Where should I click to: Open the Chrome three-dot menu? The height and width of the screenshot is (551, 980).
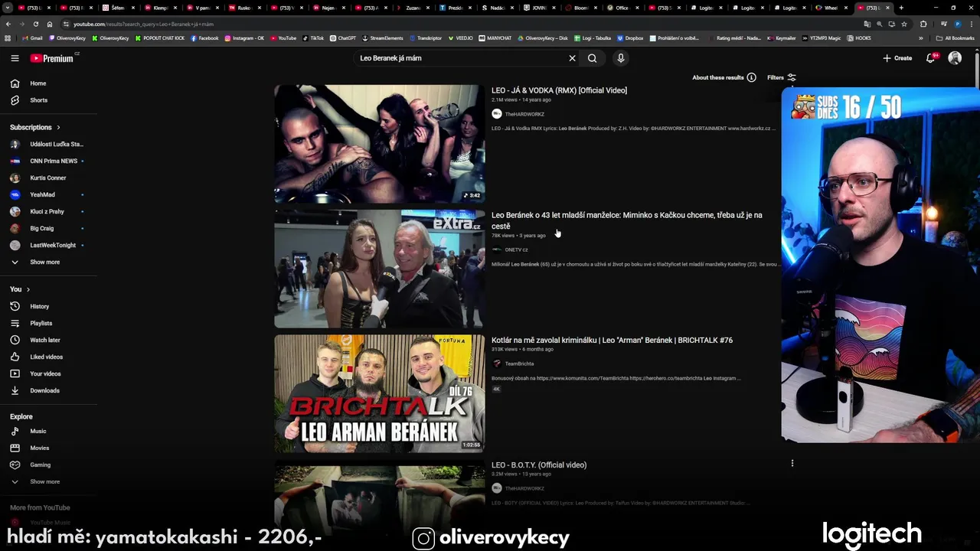point(971,24)
